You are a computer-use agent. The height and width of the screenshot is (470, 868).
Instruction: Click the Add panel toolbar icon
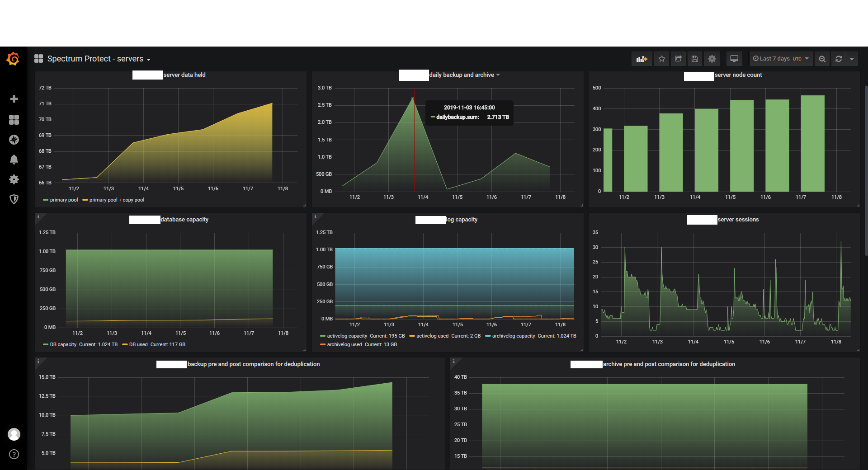tap(642, 59)
